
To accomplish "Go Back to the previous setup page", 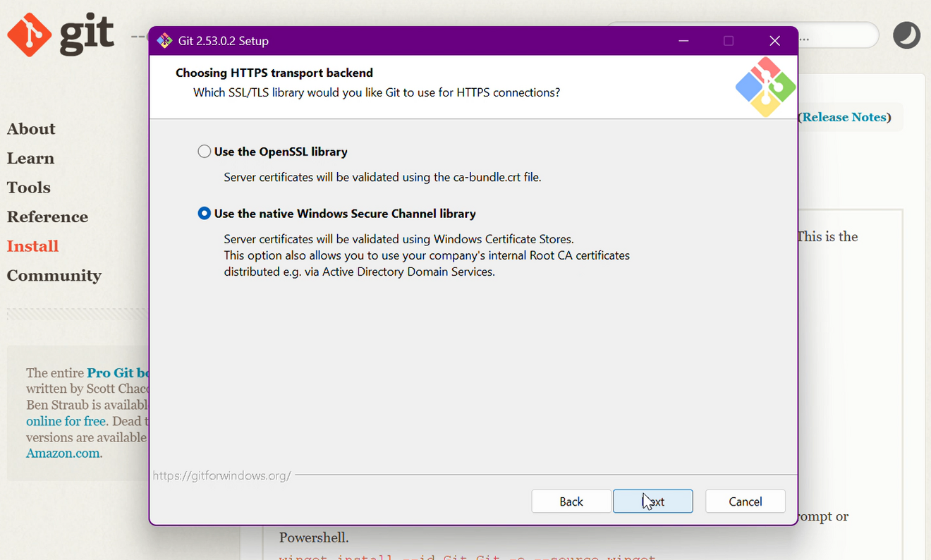I will pos(571,501).
